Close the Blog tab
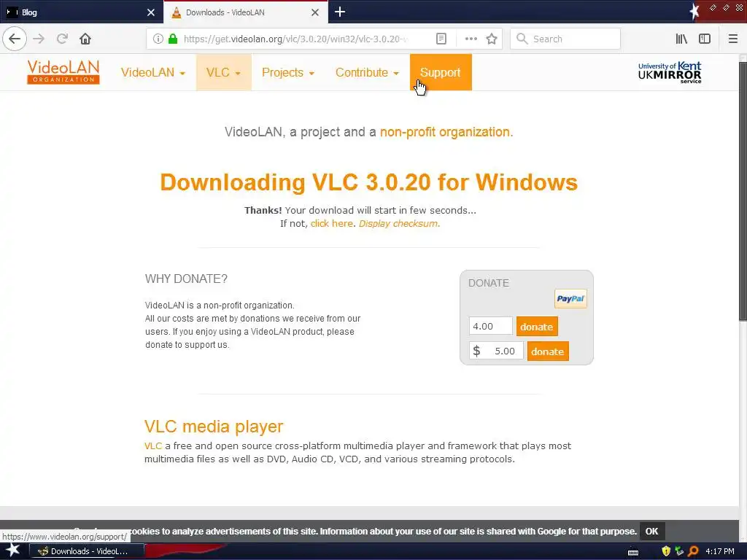Image resolution: width=747 pixels, height=560 pixels. click(x=151, y=12)
